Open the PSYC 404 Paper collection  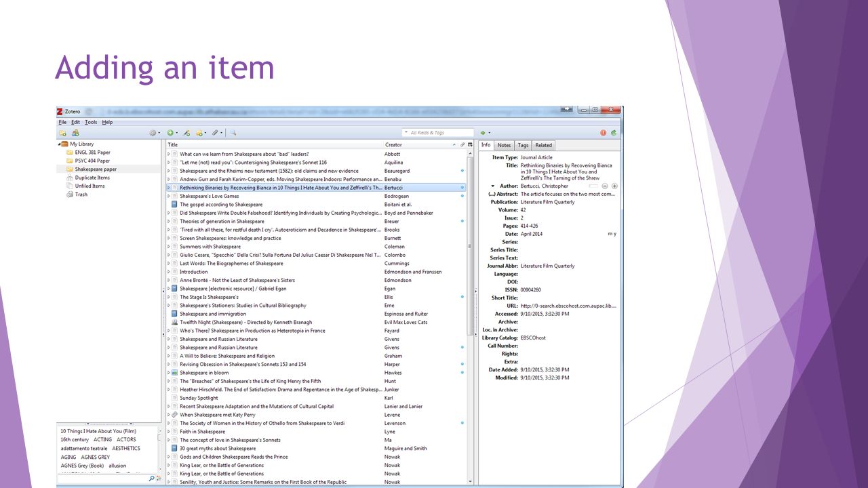point(87,161)
